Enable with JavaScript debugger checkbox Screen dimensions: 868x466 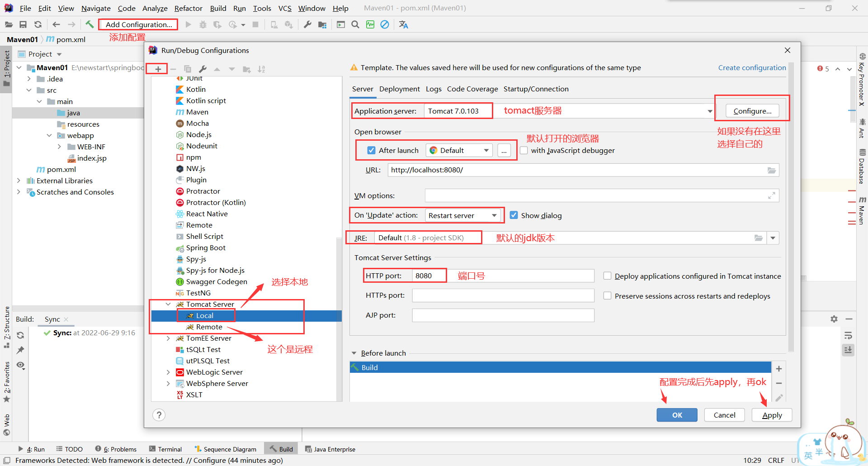[x=524, y=150]
